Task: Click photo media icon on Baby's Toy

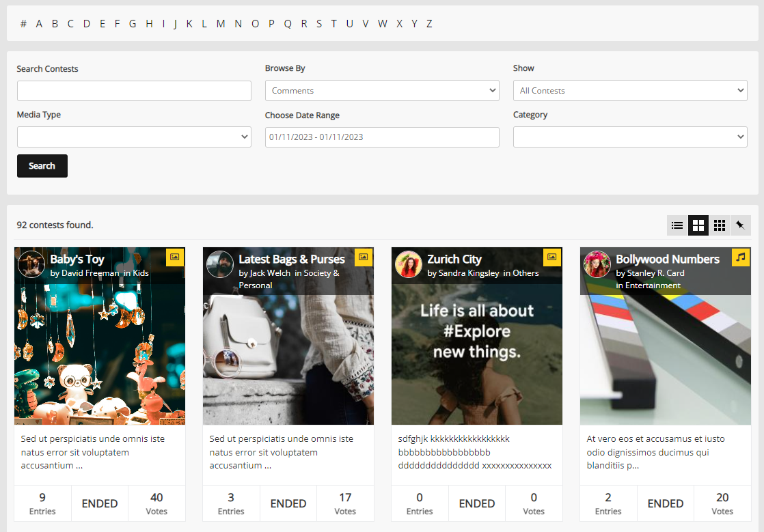Action: [175, 257]
